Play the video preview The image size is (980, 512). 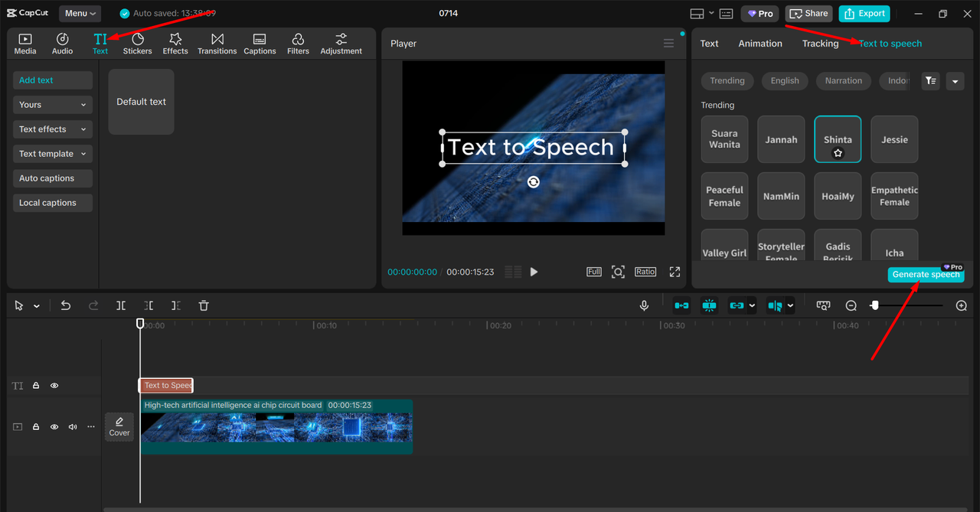pyautogui.click(x=534, y=272)
